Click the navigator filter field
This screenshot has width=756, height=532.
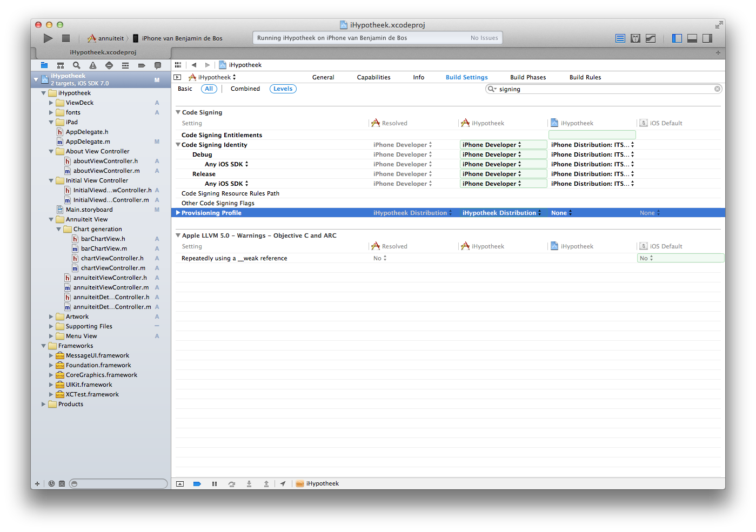pyautogui.click(x=119, y=484)
